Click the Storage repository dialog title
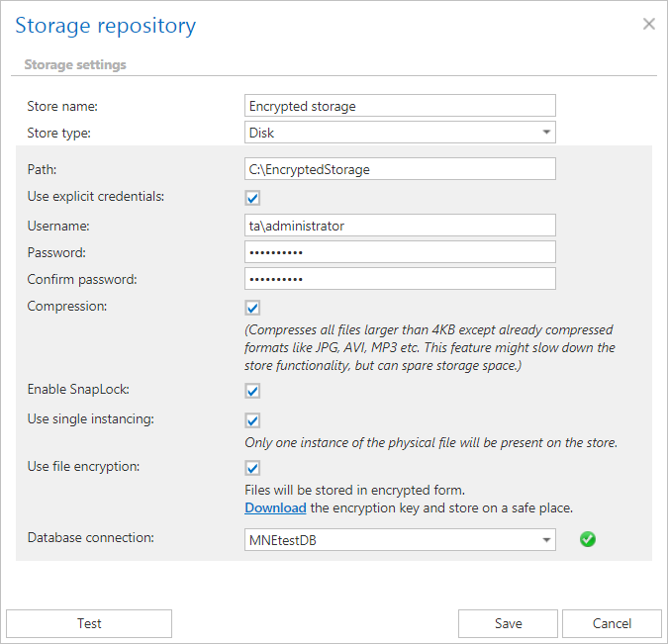668x644 pixels. coord(105,26)
